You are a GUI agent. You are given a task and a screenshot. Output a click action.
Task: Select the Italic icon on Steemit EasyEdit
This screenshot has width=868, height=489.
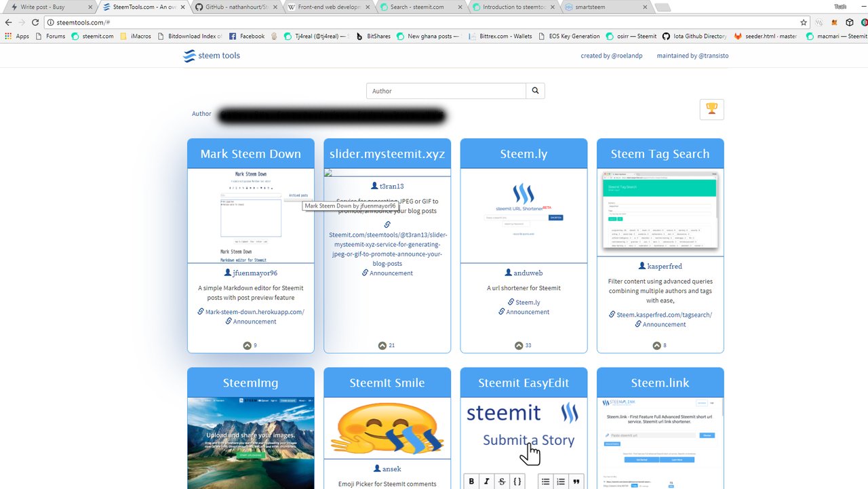pos(486,481)
